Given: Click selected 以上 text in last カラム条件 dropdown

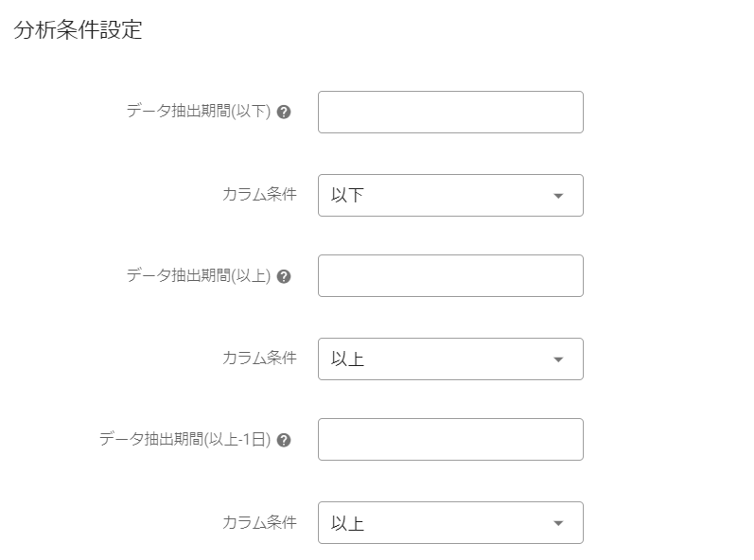Looking at the screenshot, I should click(x=347, y=523).
